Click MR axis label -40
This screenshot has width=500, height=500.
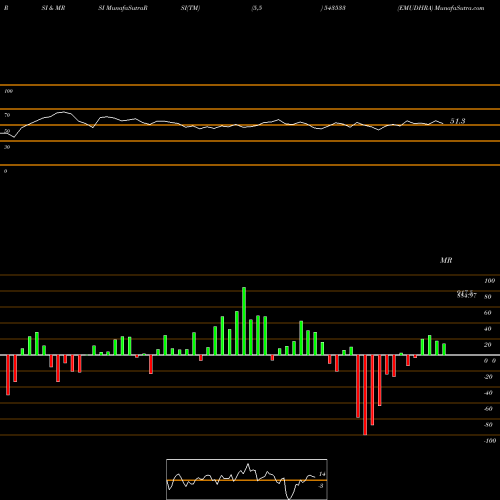click(488, 393)
